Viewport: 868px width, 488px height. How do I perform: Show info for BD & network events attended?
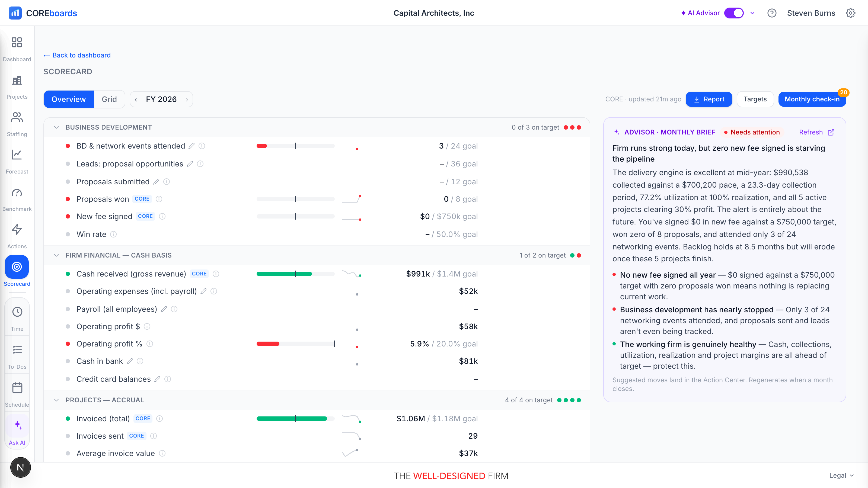(202, 146)
